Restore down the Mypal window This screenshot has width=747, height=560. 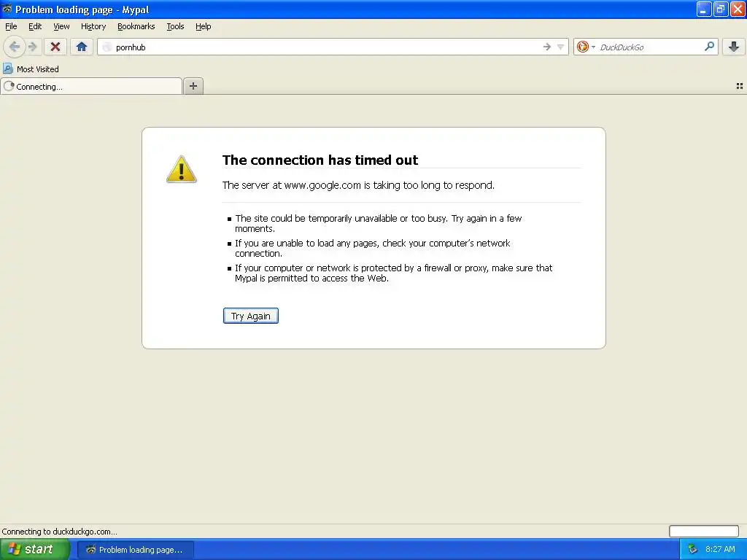click(x=720, y=9)
